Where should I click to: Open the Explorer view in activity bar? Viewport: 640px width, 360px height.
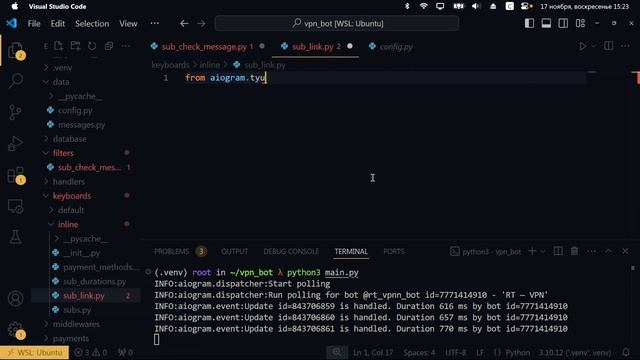pyautogui.click(x=16, y=51)
